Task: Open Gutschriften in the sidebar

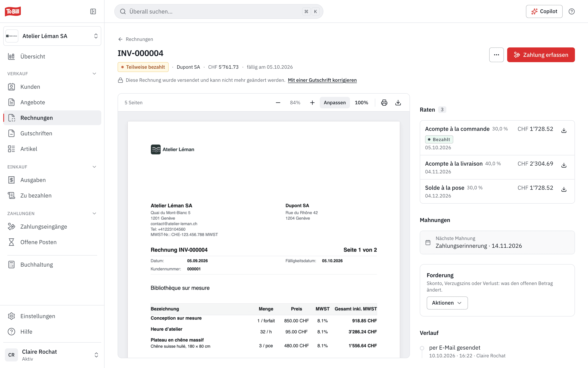Action: click(x=52, y=133)
